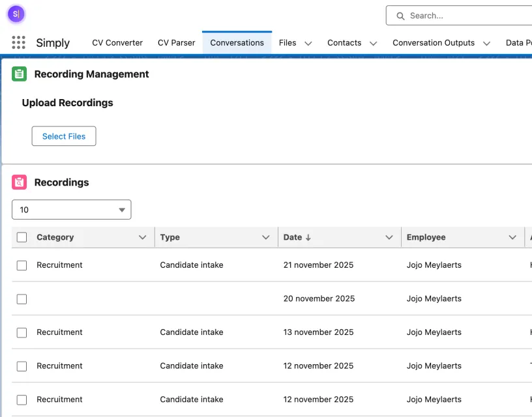Check the last 12 november 2025 row checkbox
Viewport: 532px width, 417px height.
point(22,399)
